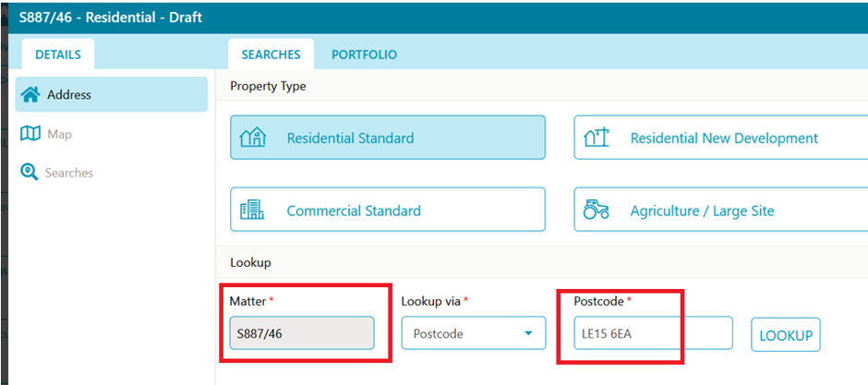Click the magnifier icon beside Searches

pos(29,172)
